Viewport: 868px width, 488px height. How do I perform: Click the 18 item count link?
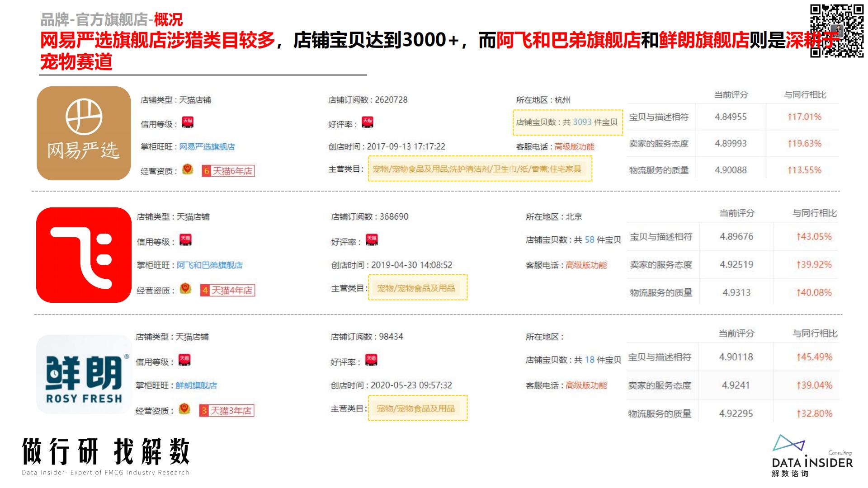[x=590, y=360]
